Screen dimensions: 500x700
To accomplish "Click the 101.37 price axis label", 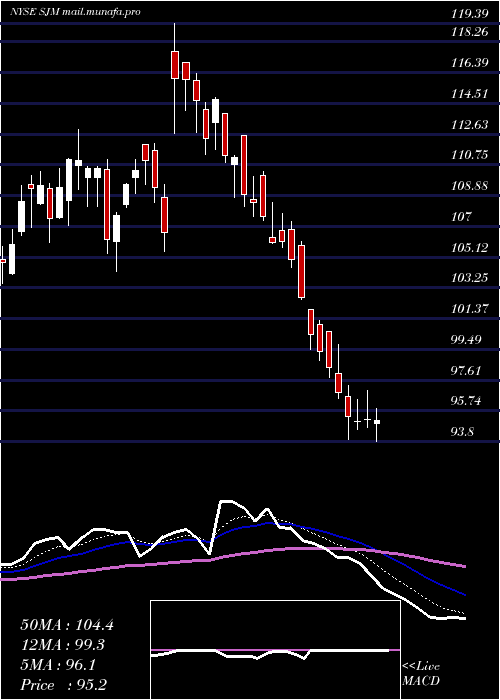I will pos(469,309).
